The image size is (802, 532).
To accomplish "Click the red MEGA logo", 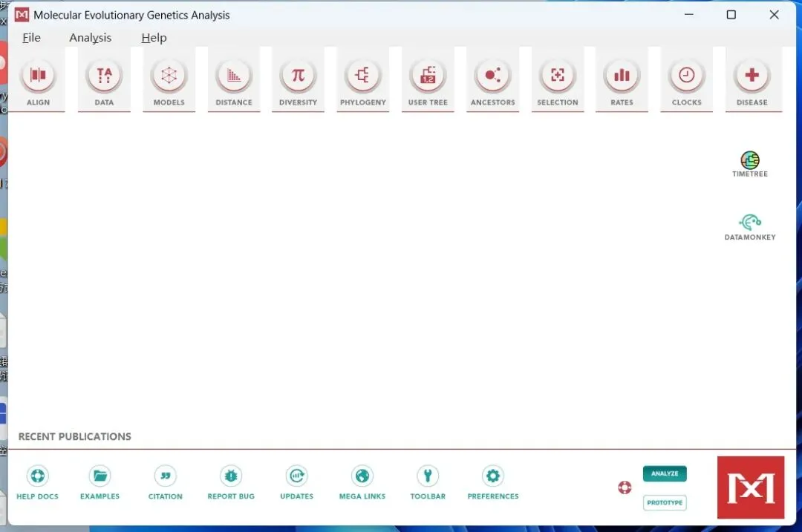I will (x=750, y=487).
